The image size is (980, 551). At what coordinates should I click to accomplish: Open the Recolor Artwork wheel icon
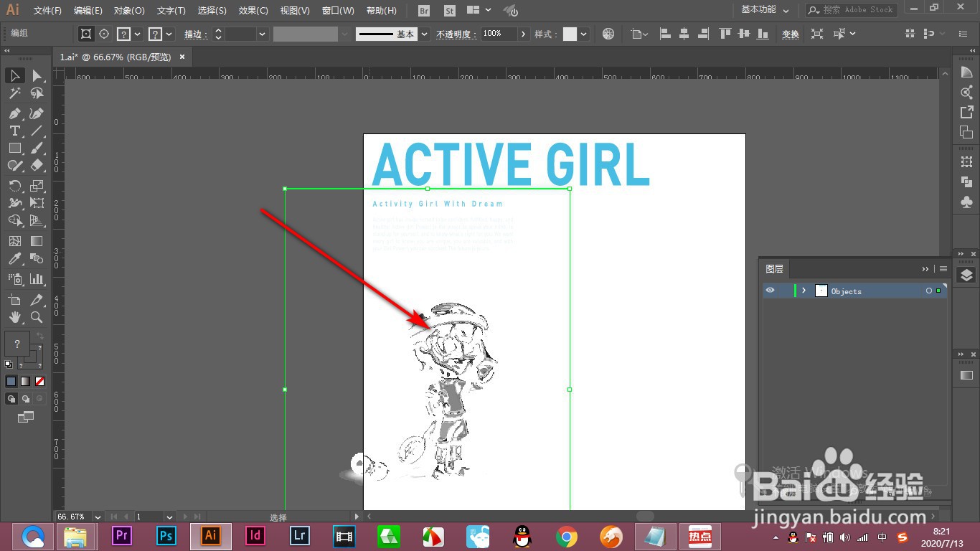coord(608,34)
